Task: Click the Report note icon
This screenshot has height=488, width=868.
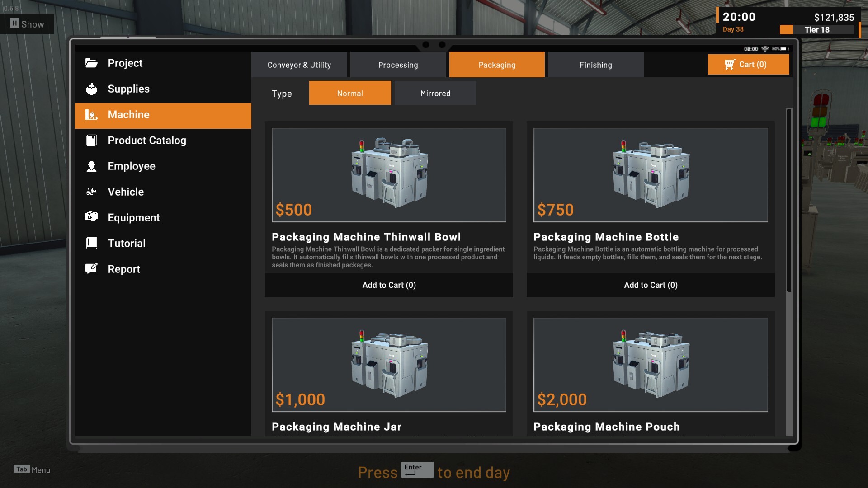Action: (x=91, y=269)
